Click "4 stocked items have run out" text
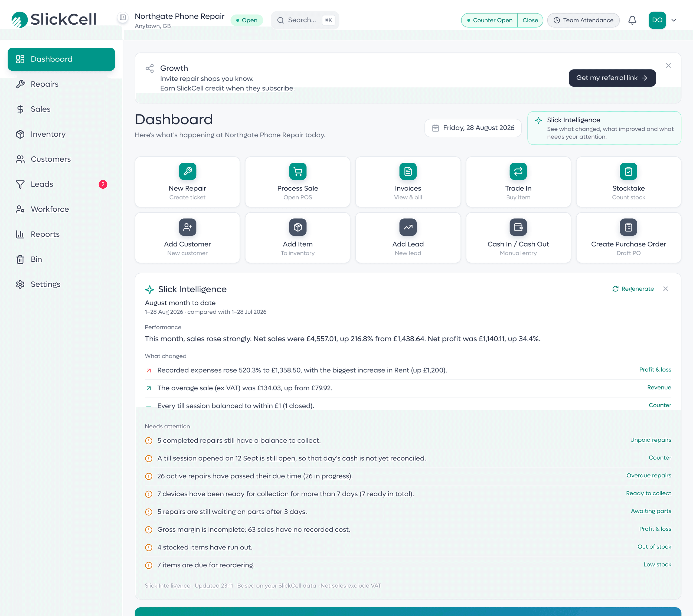Screen dimensions: 693x616 point(205,547)
